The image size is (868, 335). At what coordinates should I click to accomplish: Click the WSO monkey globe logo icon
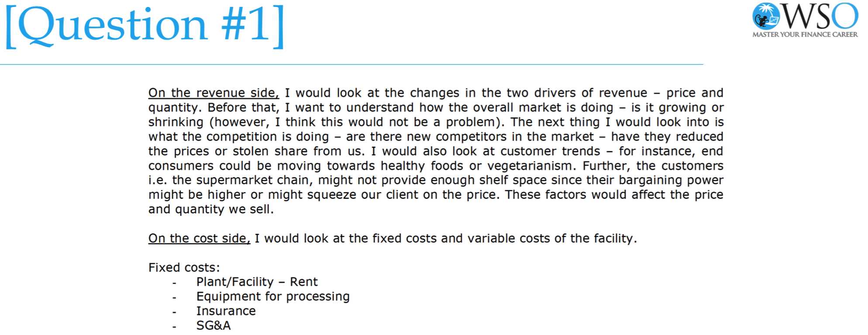pyautogui.click(x=766, y=17)
